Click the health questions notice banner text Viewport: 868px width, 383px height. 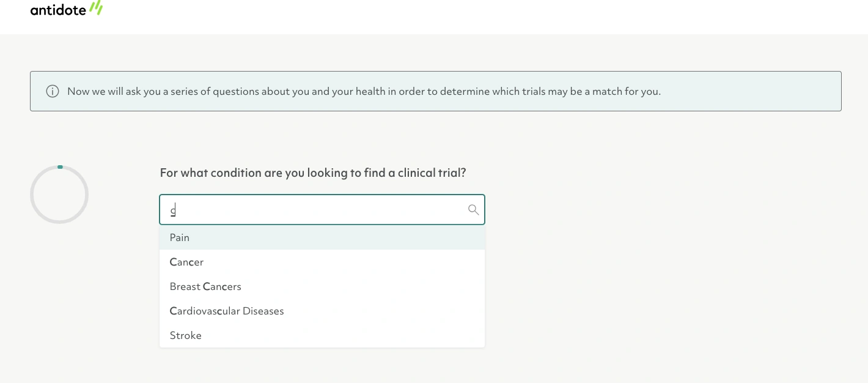pyautogui.click(x=364, y=91)
